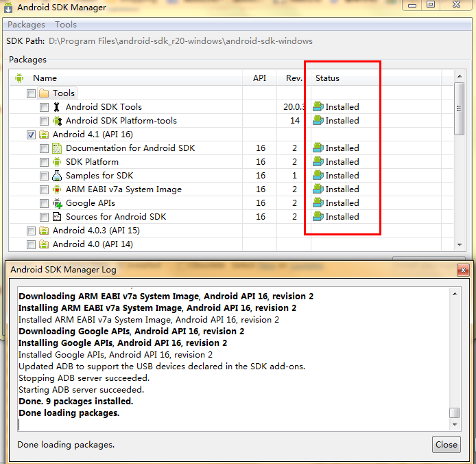Uncheck the Android 4.1 (API 16) checkbox

31,135
